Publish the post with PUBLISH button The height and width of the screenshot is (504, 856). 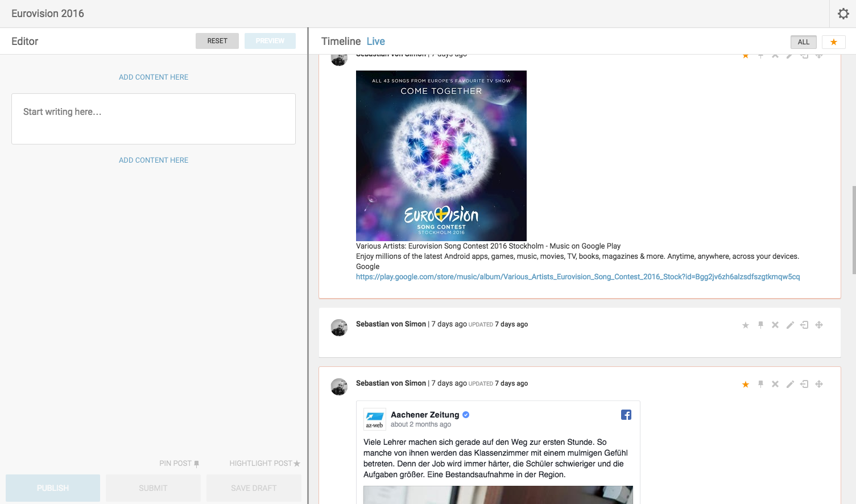point(53,488)
